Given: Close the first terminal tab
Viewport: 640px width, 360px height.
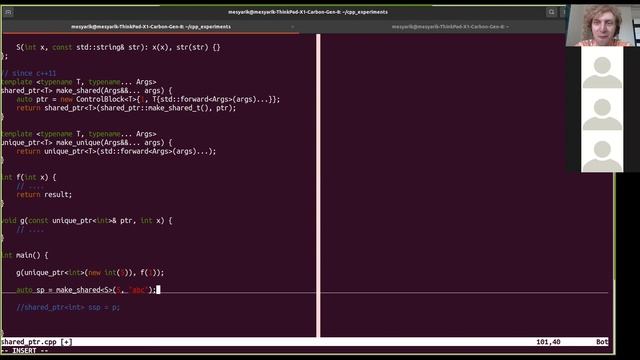Looking at the screenshot, I should click(292, 27).
